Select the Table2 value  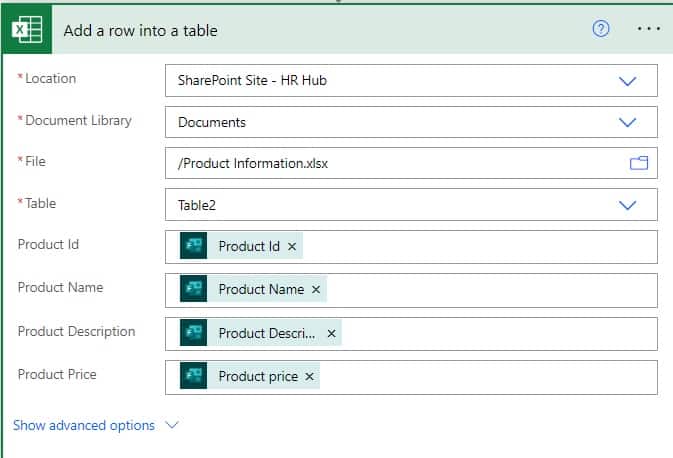tap(197, 205)
